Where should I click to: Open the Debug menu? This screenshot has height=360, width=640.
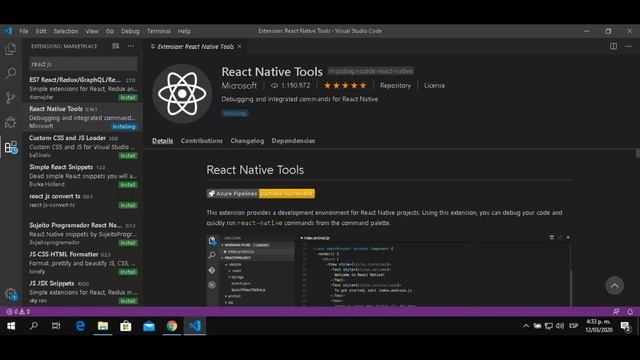tap(130, 31)
